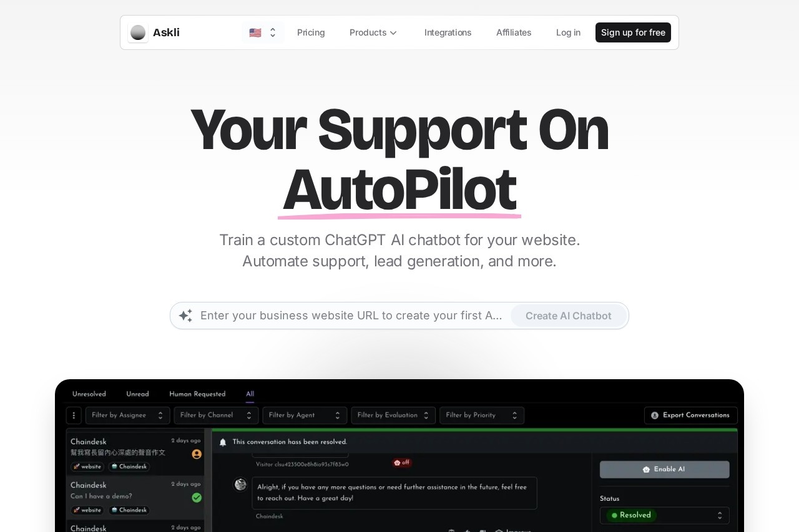Open the Resolved status dropdown

(x=664, y=516)
